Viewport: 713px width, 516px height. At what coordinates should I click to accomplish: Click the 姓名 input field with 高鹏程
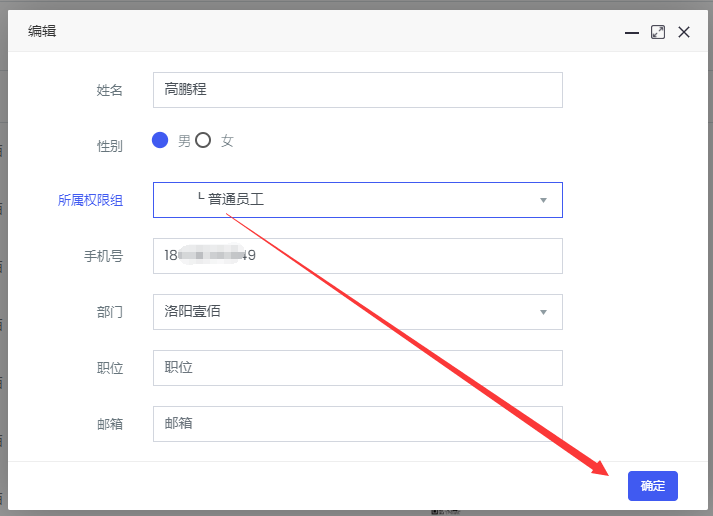coord(358,90)
